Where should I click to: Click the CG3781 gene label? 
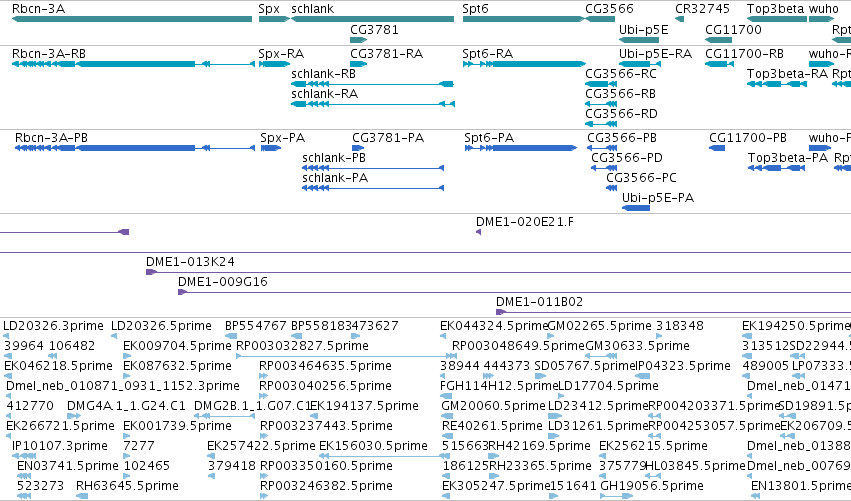[374, 29]
